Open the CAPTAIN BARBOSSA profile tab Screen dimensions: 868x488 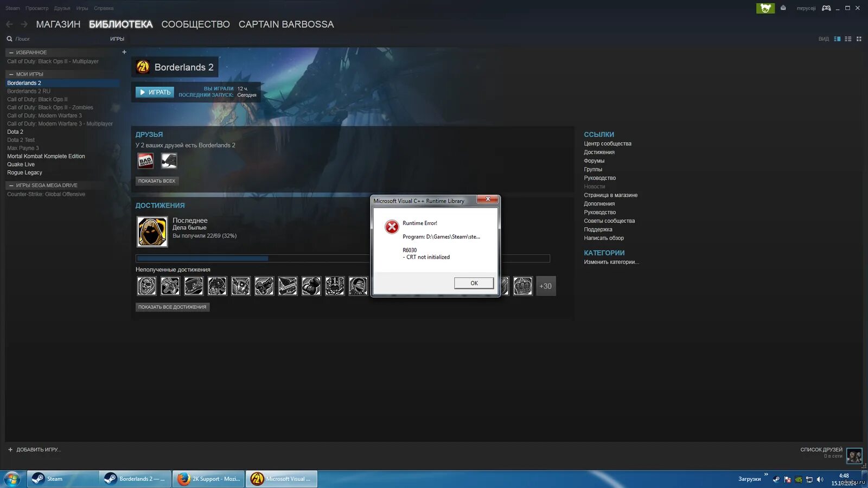click(x=286, y=24)
